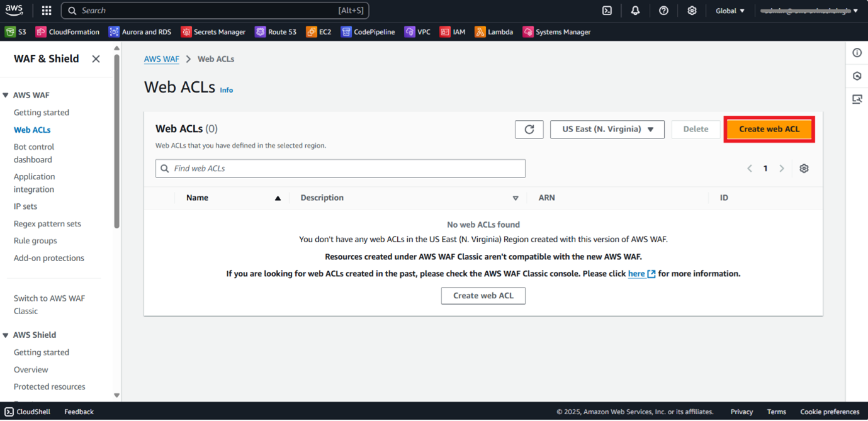868x421 pixels.
Task: Open Rule groups in the sidebar
Action: (35, 241)
